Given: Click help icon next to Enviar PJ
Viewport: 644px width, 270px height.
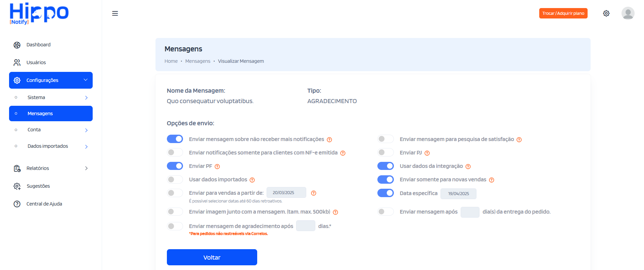Looking at the screenshot, I should tap(427, 153).
